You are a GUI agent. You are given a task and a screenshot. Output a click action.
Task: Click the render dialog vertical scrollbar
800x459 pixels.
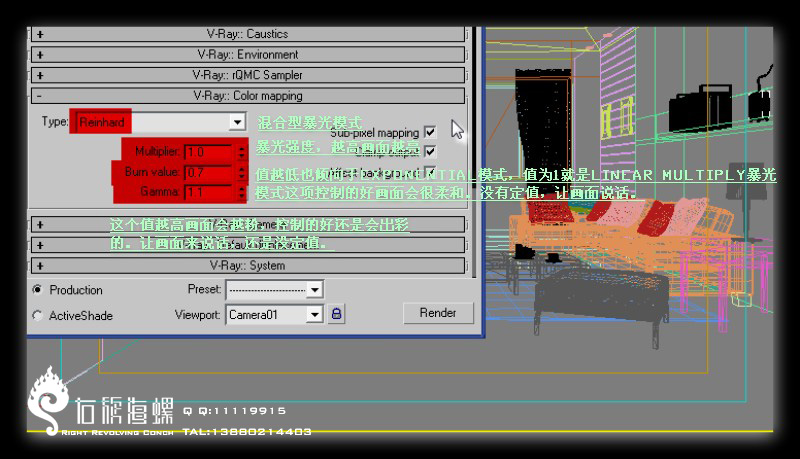473,152
